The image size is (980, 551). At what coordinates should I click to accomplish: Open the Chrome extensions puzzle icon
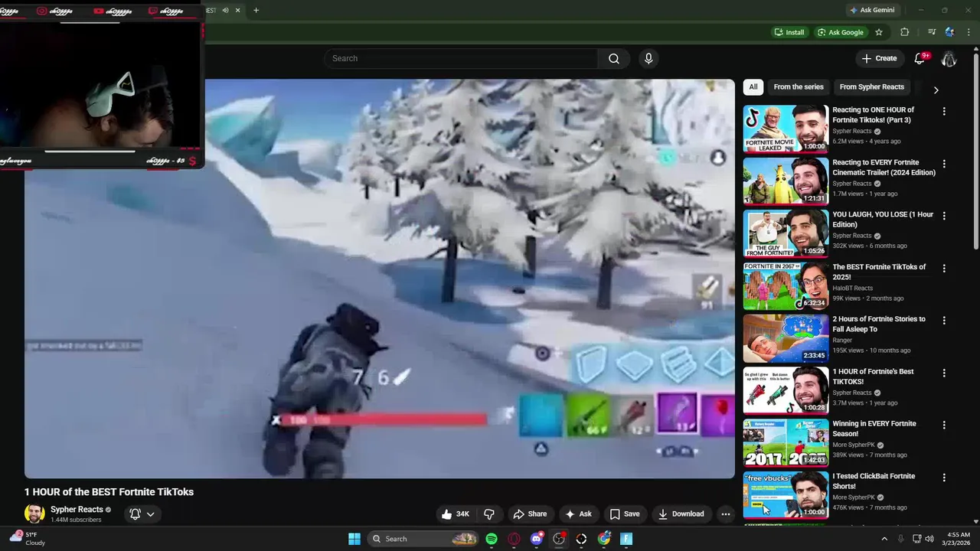(x=904, y=32)
